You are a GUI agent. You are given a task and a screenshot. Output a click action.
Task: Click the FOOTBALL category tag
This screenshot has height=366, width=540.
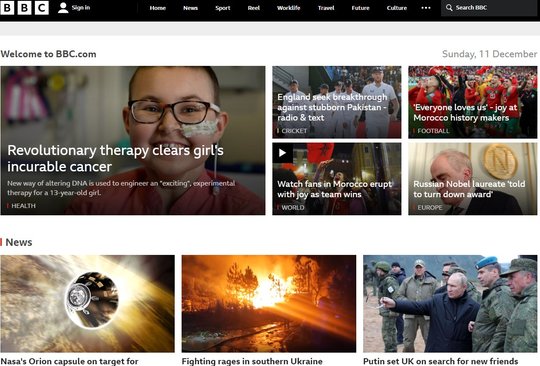coord(433,131)
